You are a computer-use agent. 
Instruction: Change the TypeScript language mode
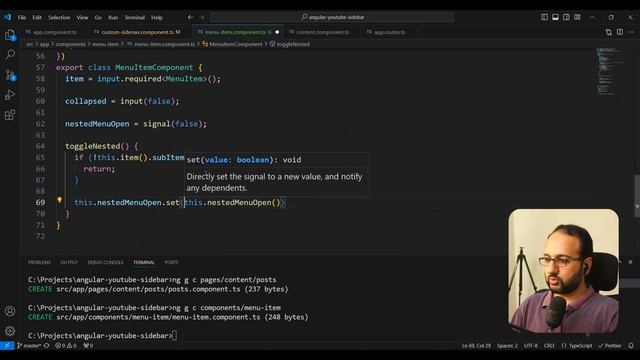(x=577, y=346)
